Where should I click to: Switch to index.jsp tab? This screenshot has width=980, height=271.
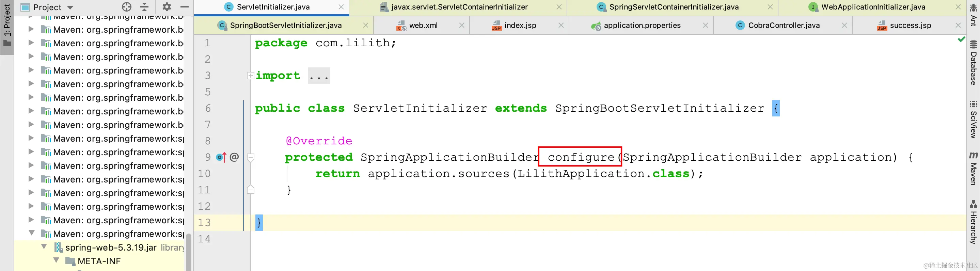520,25
